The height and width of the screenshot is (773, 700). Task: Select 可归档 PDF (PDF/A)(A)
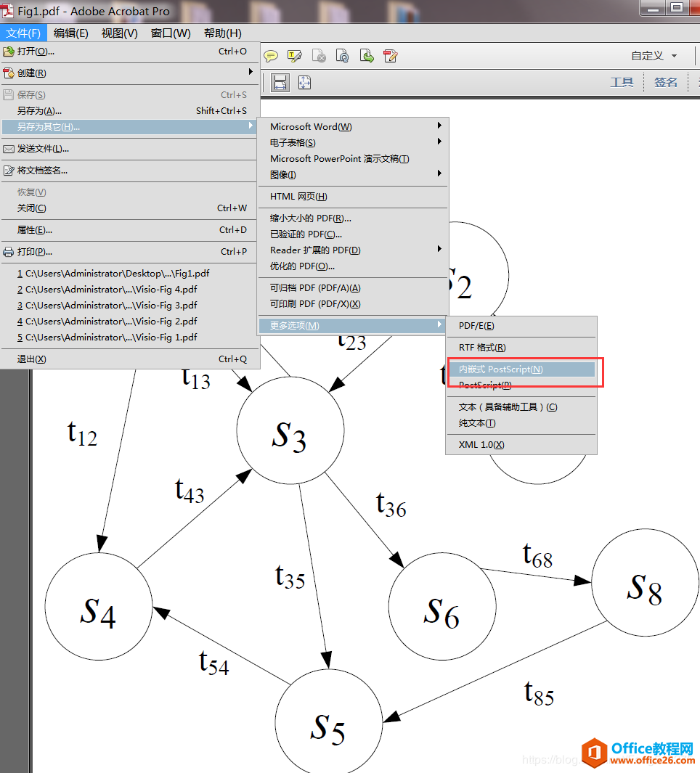pos(353,288)
